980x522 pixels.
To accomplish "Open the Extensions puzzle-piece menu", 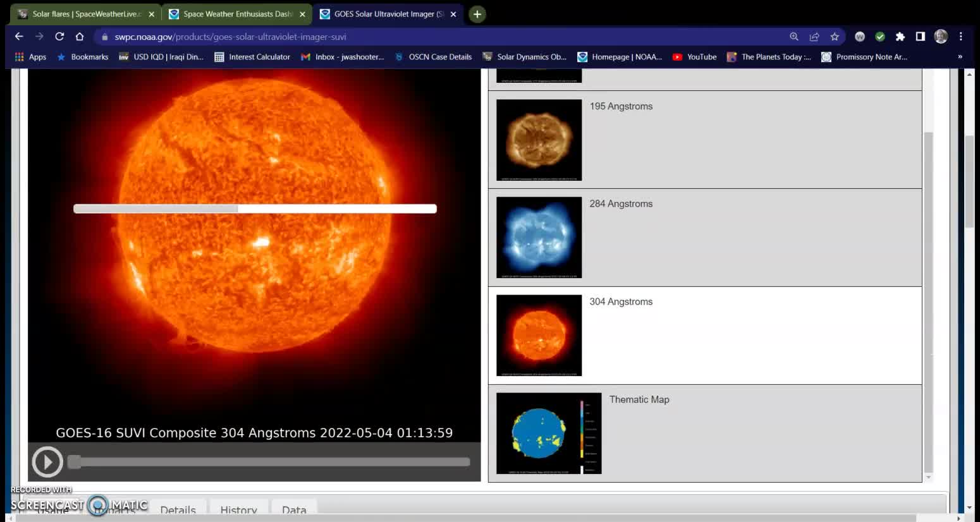I will pos(900,37).
